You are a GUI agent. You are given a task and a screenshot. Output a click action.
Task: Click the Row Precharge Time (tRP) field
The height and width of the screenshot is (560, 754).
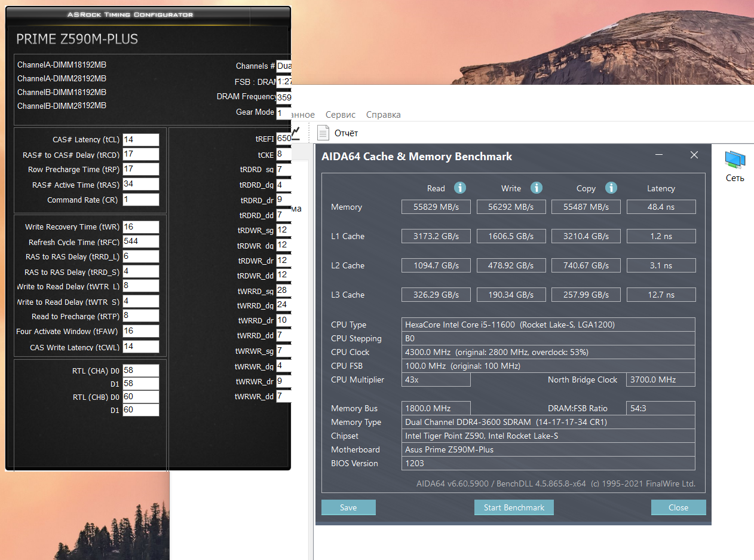click(x=141, y=169)
